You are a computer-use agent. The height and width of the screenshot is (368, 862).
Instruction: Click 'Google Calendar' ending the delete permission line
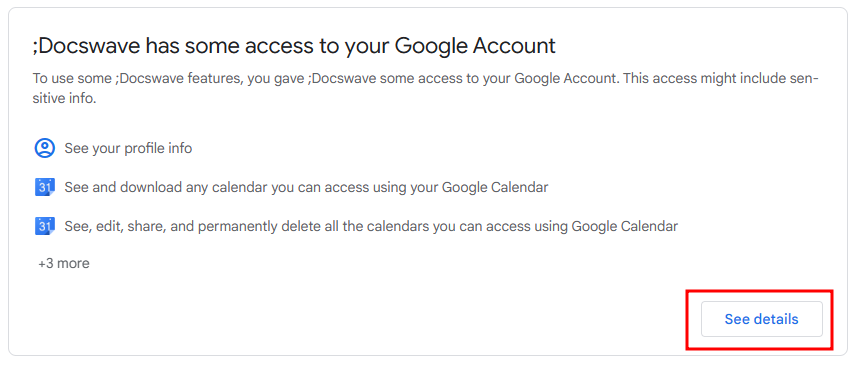point(625,226)
